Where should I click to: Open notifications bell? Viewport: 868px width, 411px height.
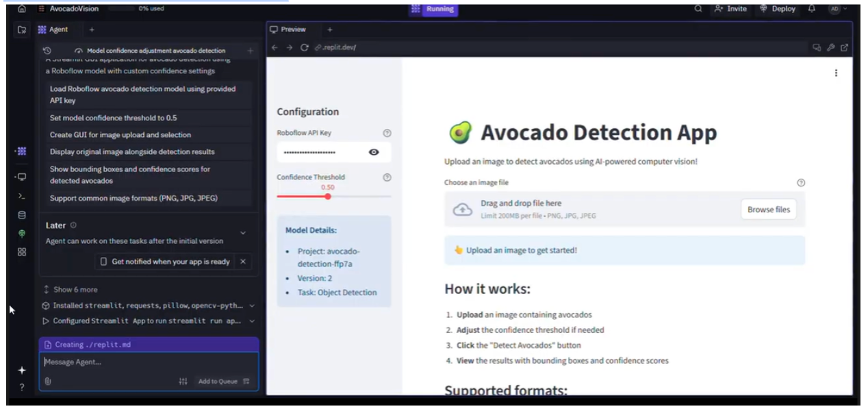(x=812, y=9)
